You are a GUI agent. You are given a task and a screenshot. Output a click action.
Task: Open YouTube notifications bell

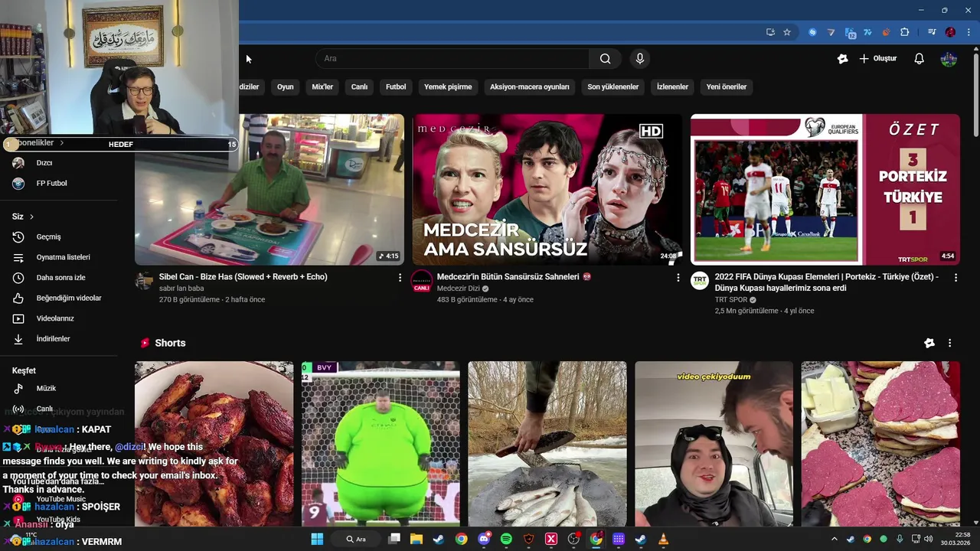click(920, 59)
